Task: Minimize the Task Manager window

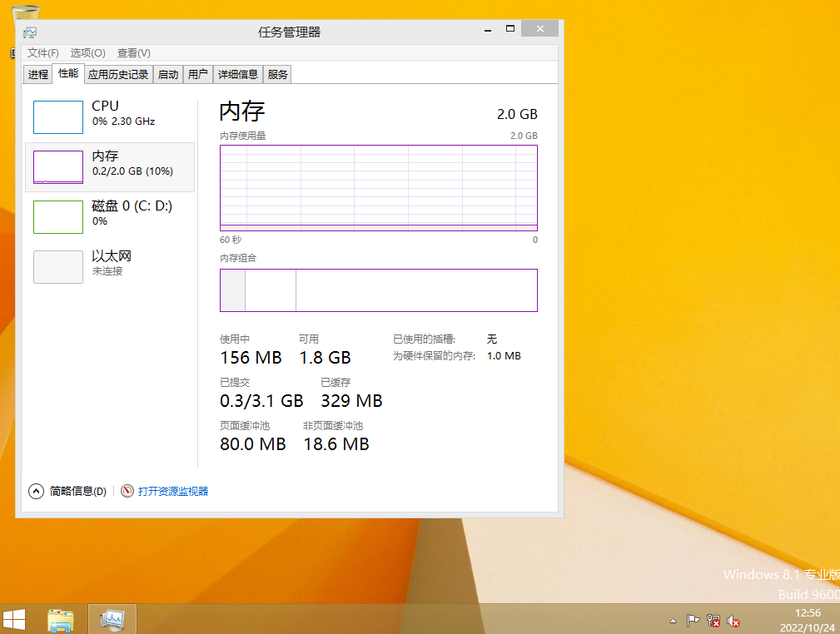Action: pos(488,30)
